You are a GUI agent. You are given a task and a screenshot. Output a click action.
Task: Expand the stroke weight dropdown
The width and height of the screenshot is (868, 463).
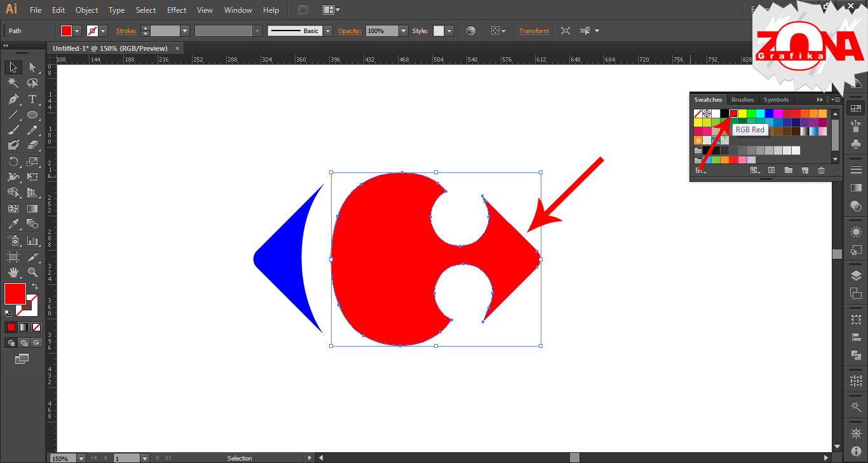(x=185, y=31)
